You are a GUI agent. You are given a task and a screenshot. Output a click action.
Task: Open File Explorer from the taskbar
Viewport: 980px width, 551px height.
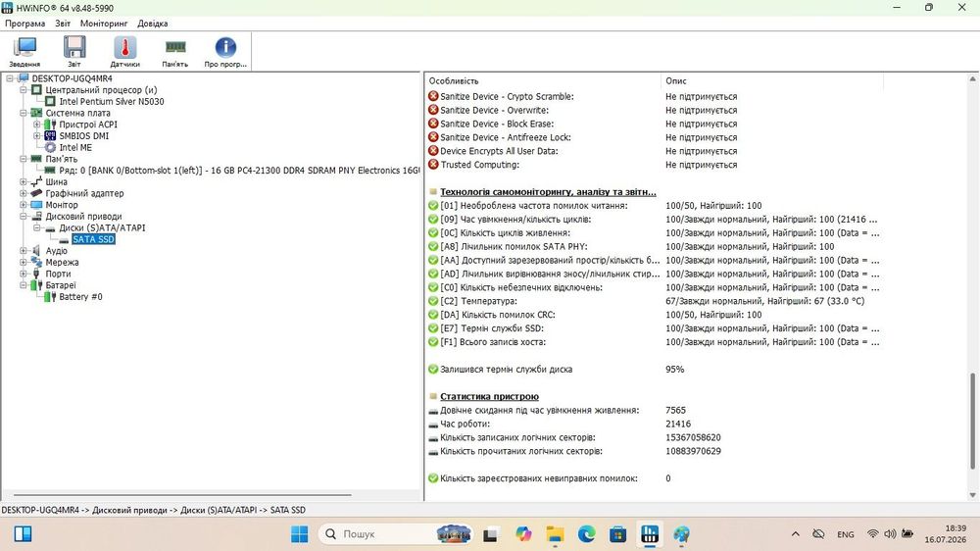555,534
